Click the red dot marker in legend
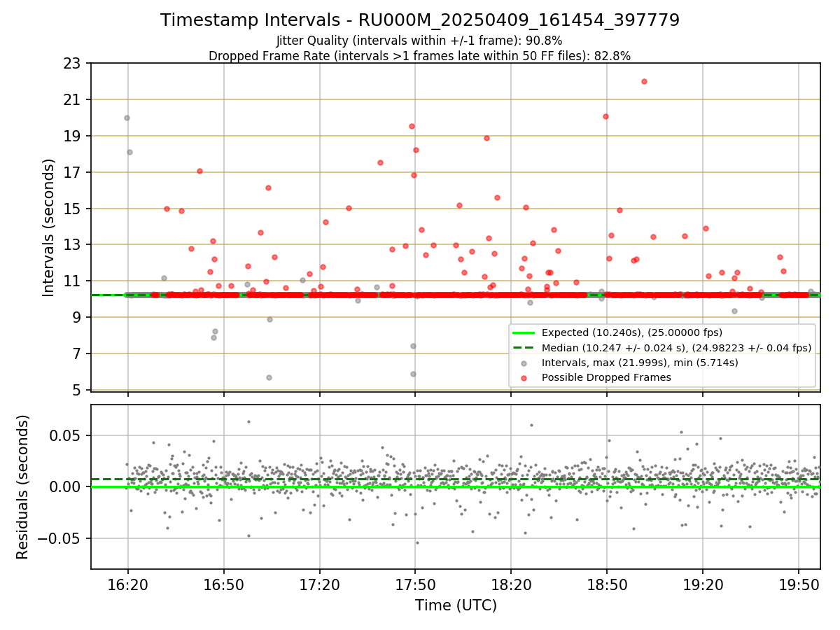The height and width of the screenshot is (630, 840). 524,378
